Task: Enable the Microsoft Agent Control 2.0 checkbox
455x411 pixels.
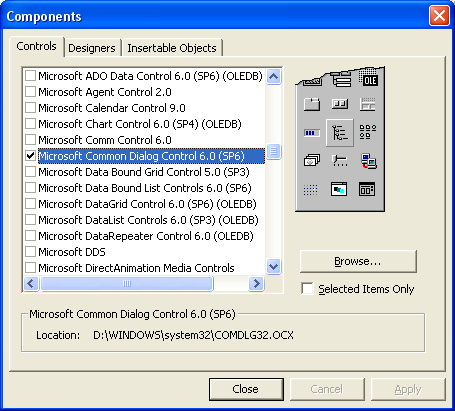Action: (x=30, y=92)
